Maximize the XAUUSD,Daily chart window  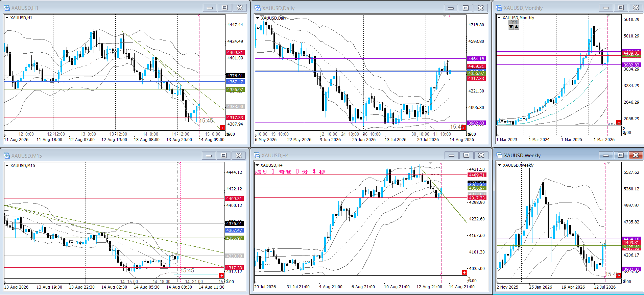click(466, 8)
